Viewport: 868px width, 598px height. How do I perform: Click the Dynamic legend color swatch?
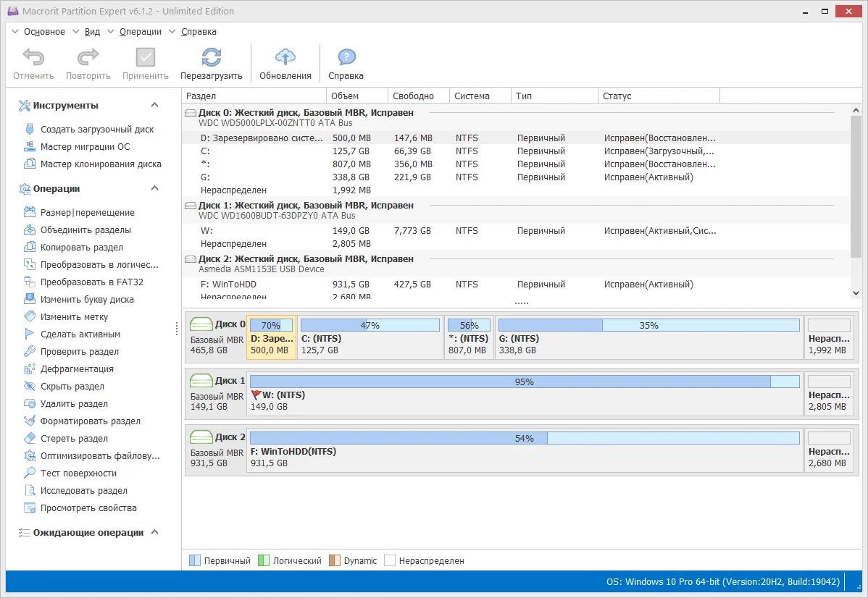coord(334,560)
